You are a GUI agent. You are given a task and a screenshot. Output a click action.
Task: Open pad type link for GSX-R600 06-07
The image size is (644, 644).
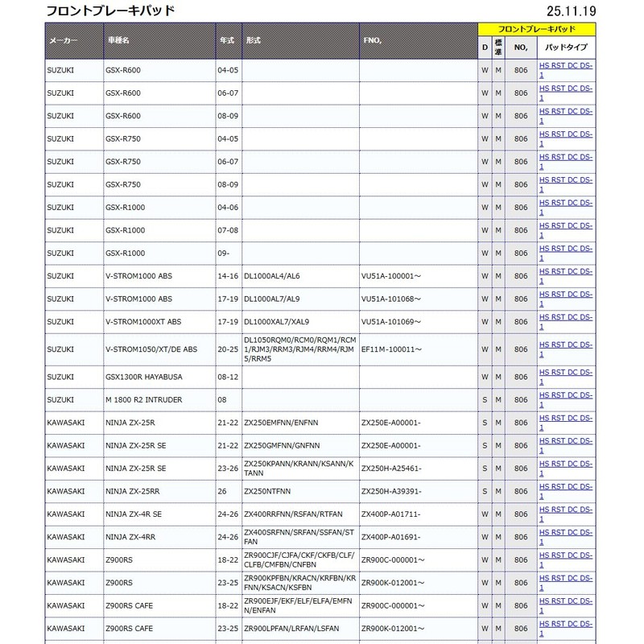[566, 93]
